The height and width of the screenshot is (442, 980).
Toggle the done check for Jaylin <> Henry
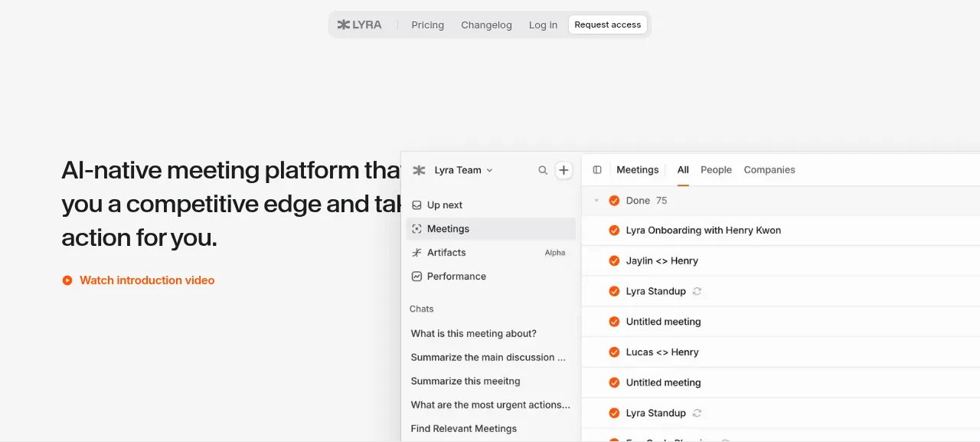[x=614, y=261]
